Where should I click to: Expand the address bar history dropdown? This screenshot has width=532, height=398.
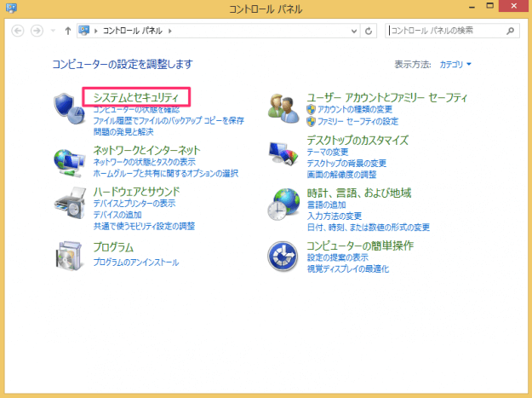tap(354, 31)
